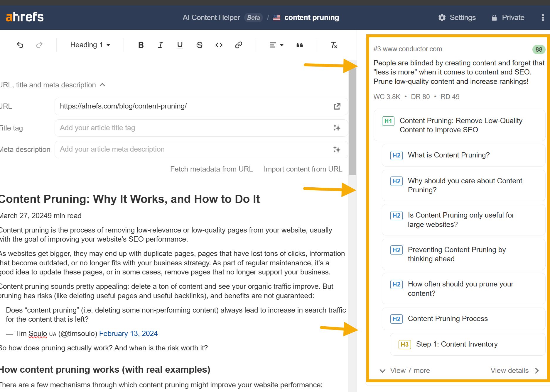Toggle bold formatting

(141, 45)
